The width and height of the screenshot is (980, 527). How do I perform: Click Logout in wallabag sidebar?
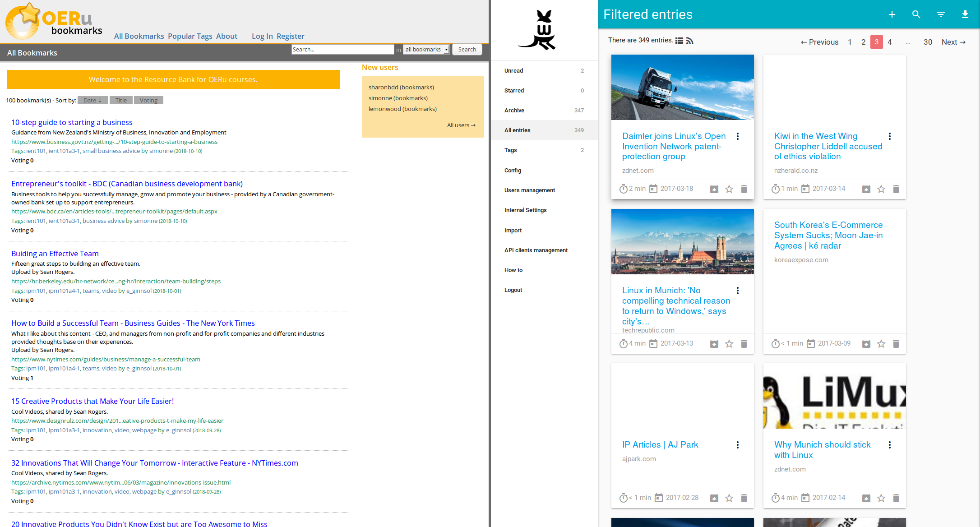click(x=544, y=290)
